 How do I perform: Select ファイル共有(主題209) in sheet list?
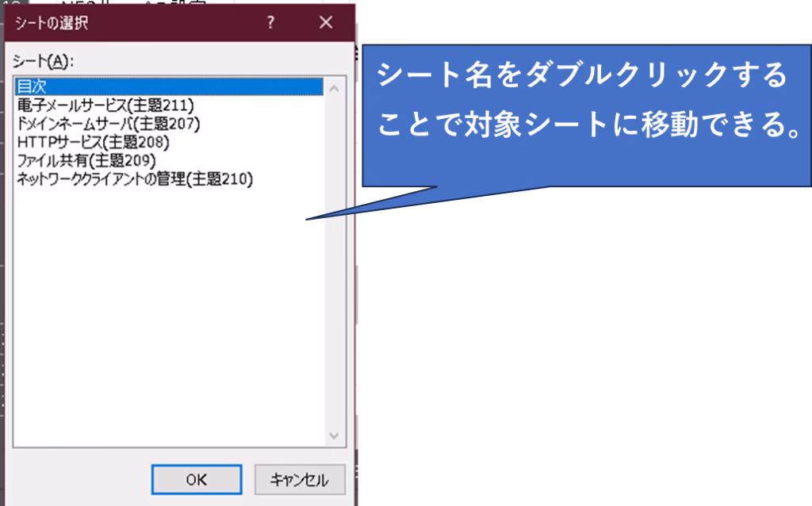(x=86, y=162)
